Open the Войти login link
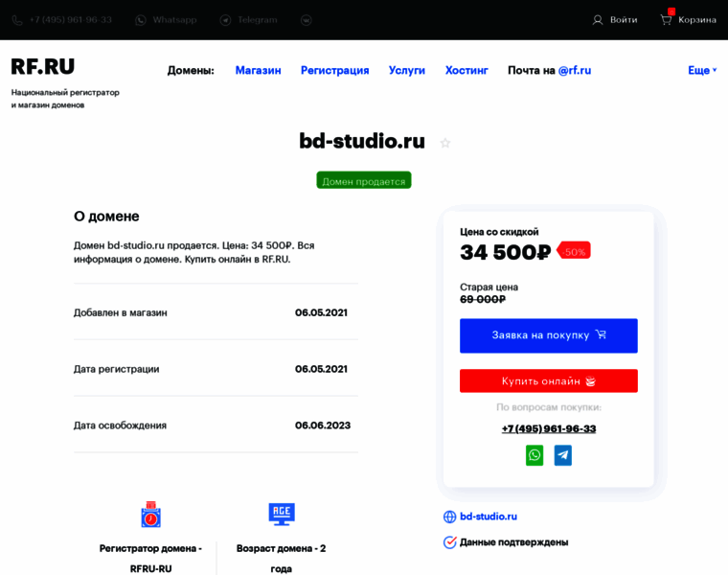 point(624,20)
